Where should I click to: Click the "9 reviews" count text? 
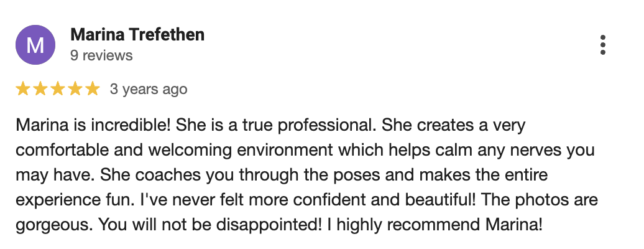pyautogui.click(x=101, y=55)
